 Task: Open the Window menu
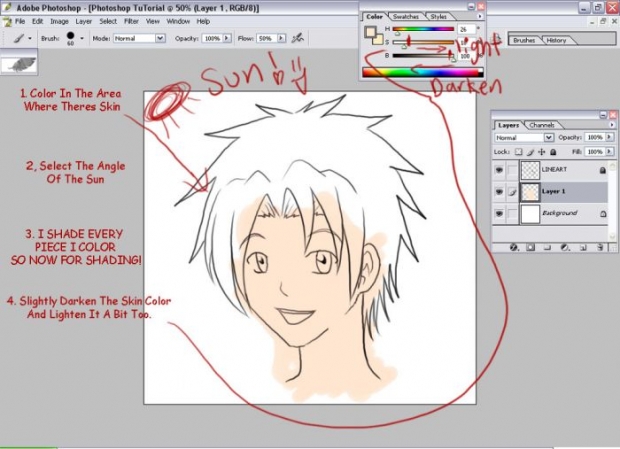178,21
